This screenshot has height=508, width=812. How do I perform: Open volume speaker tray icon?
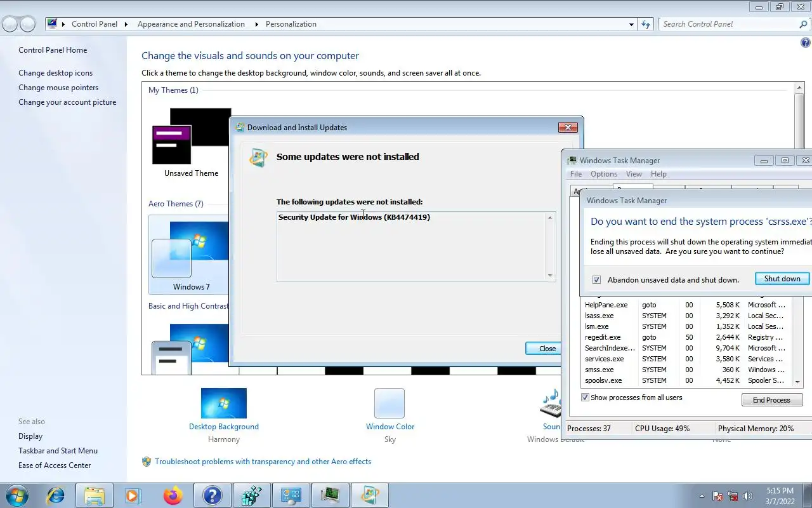click(x=748, y=496)
